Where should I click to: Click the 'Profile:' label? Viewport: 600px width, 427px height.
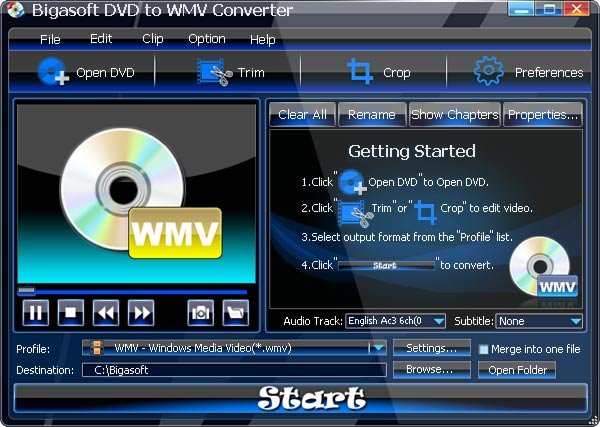(33, 349)
